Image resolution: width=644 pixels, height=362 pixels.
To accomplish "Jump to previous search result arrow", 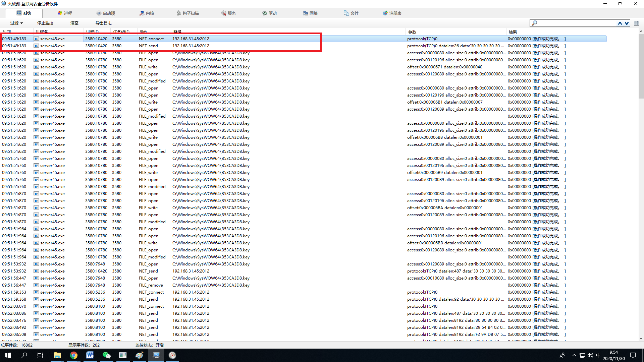I will click(x=620, y=23).
